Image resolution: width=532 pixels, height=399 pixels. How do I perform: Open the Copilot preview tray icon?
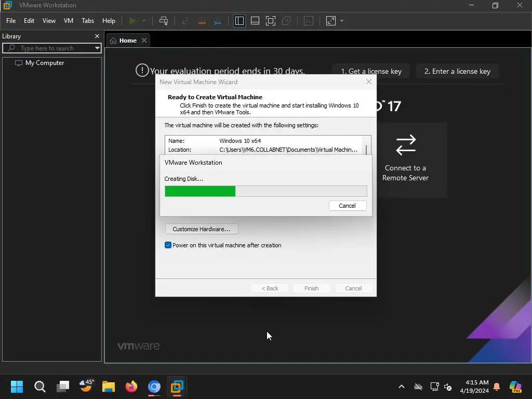(x=515, y=387)
